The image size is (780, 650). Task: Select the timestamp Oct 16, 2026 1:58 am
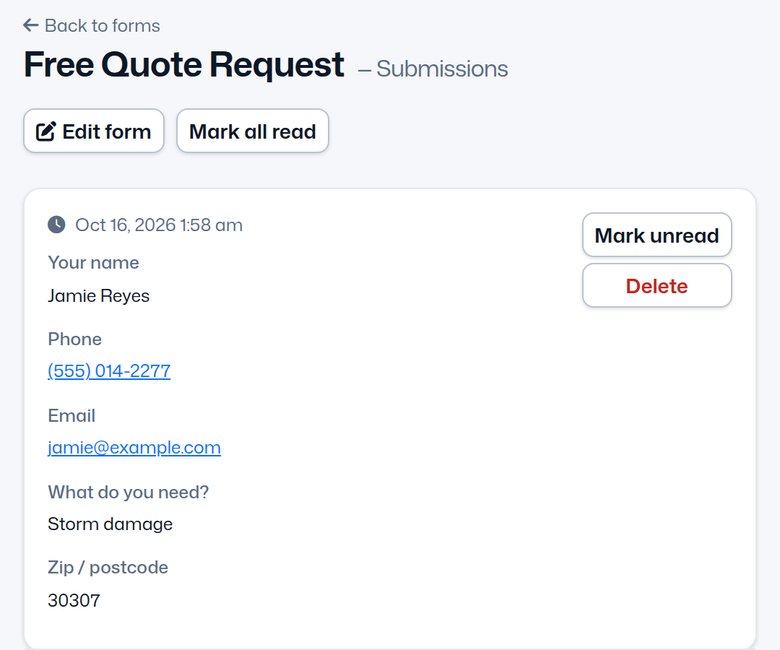point(159,225)
